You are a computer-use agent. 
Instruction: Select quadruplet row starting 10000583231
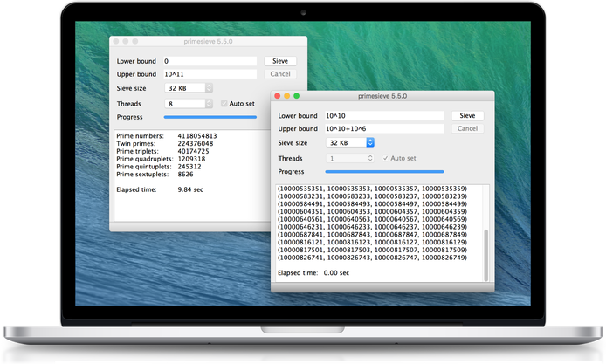(x=373, y=196)
